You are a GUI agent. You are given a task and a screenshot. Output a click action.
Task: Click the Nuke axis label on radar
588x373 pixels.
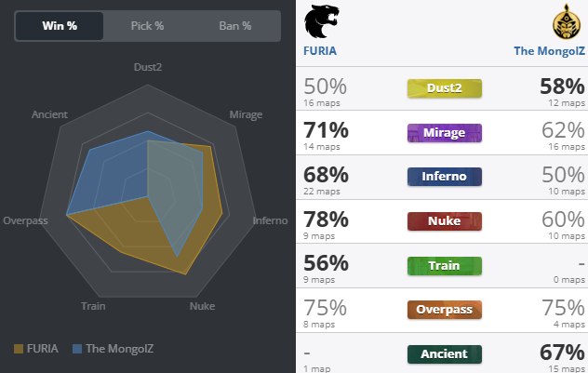tap(202, 305)
